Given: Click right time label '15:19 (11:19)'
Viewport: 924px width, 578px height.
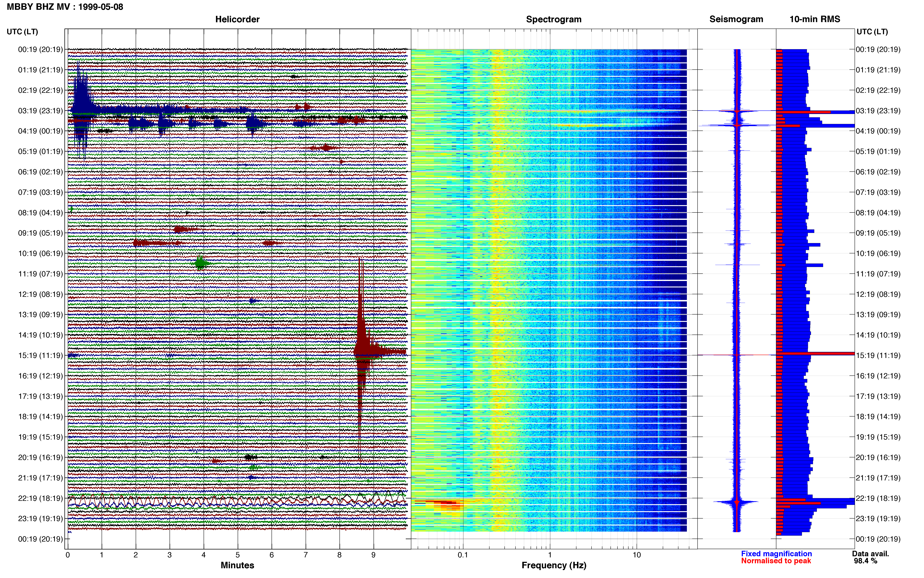Looking at the screenshot, I should 878,356.
